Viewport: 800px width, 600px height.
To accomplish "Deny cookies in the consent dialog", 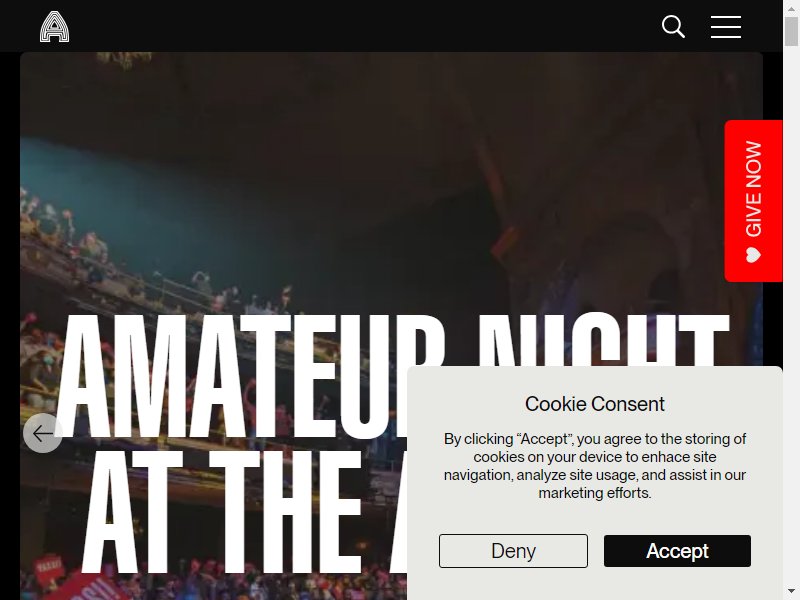I will click(513, 551).
